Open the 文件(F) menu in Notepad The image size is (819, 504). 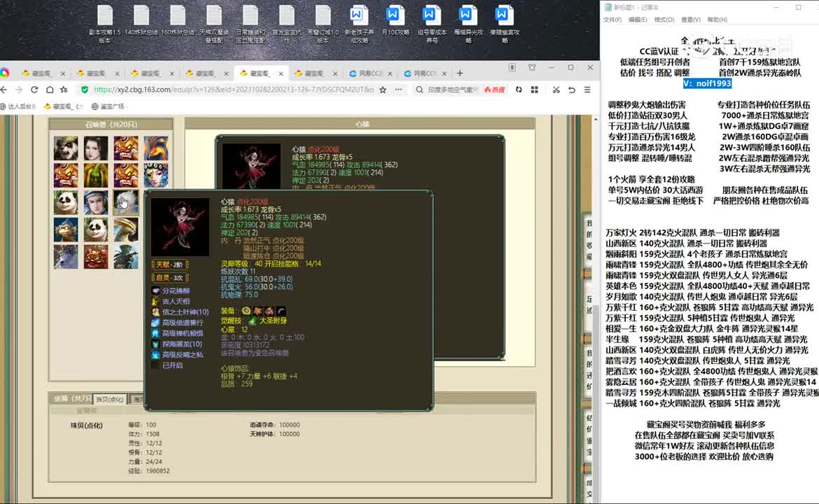coord(612,20)
